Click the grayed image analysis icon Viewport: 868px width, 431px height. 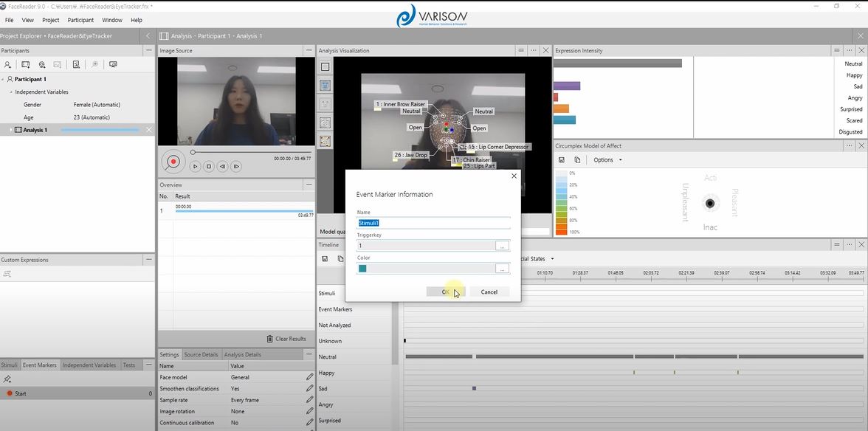57,65
